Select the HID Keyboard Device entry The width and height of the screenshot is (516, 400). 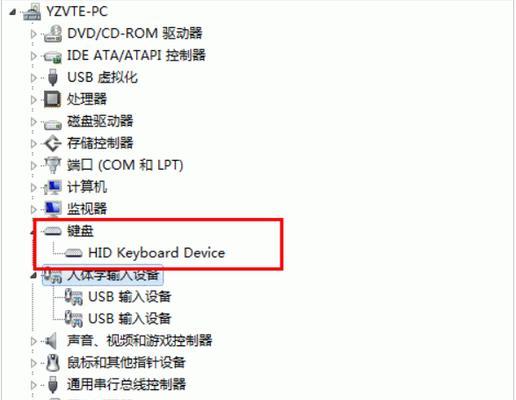pyautogui.click(x=157, y=253)
